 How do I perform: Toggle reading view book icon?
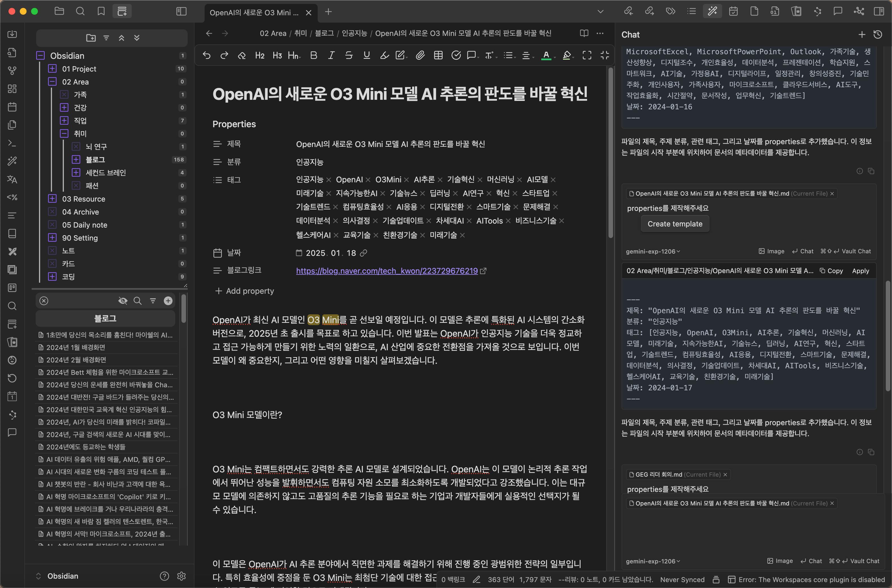584,33
